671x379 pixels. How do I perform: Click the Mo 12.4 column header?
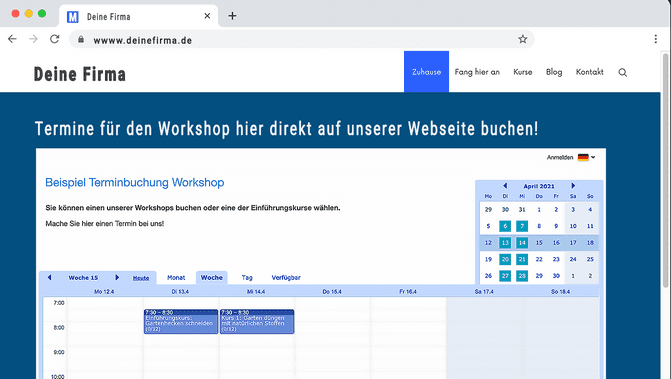[x=104, y=291]
